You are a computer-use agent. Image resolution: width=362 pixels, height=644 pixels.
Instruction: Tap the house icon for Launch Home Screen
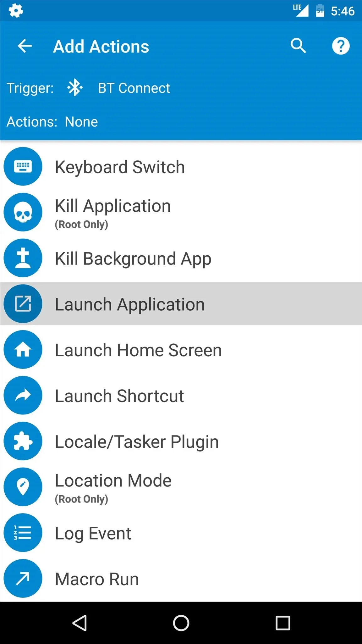[23, 350]
